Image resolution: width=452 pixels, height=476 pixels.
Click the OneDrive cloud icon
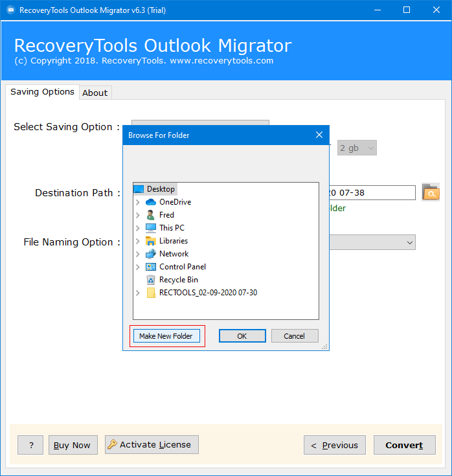click(x=151, y=202)
